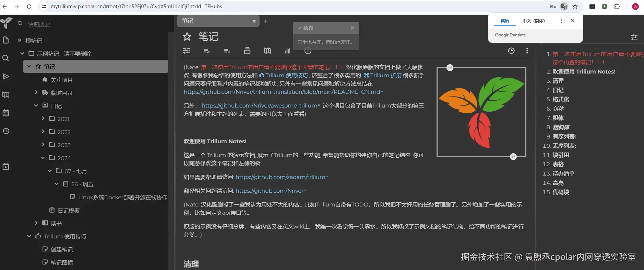644x270 pixels.
Task: Click the star icon beside the 笔记 note title
Action: pyautogui.click(x=187, y=36)
